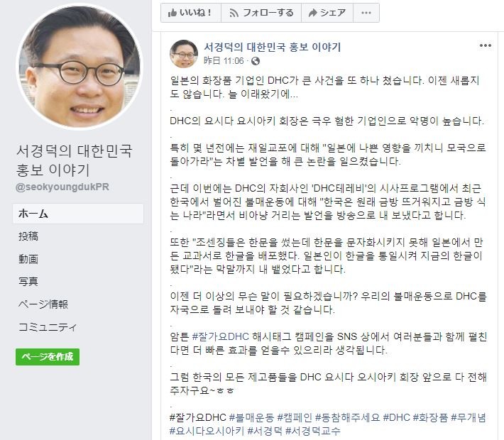Click the #불매운동 hashtag link

tap(251, 417)
